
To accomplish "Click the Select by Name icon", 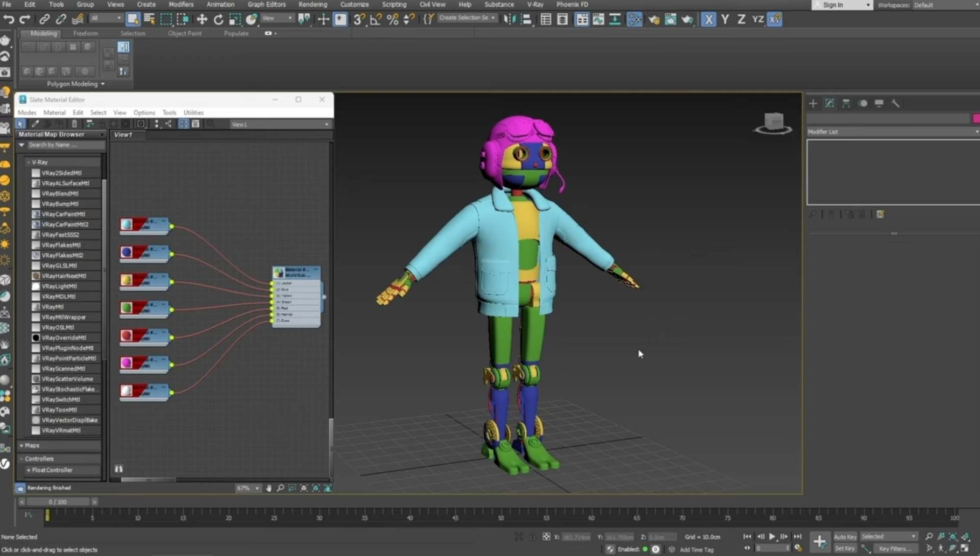I will 150,19.
